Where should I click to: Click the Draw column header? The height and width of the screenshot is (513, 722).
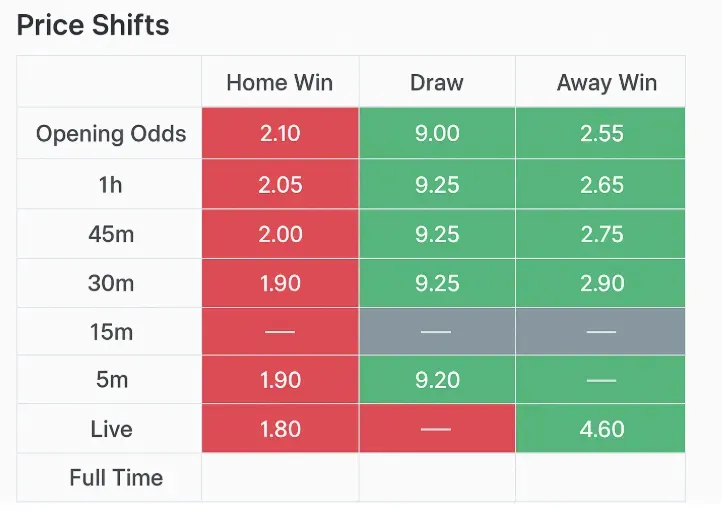(x=437, y=82)
